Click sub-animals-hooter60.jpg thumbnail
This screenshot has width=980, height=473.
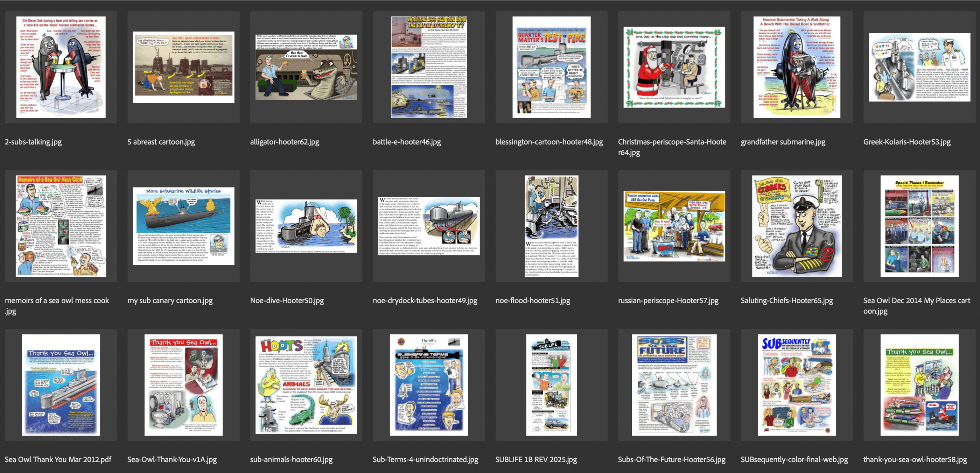point(306,385)
